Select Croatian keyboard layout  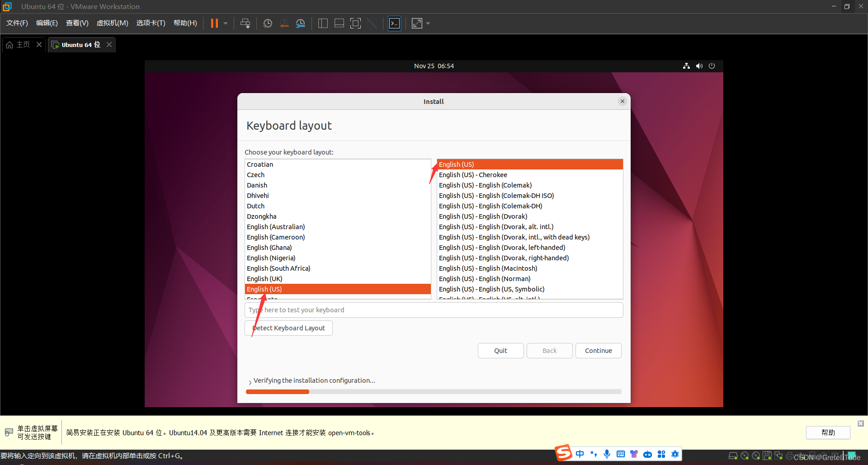point(338,164)
